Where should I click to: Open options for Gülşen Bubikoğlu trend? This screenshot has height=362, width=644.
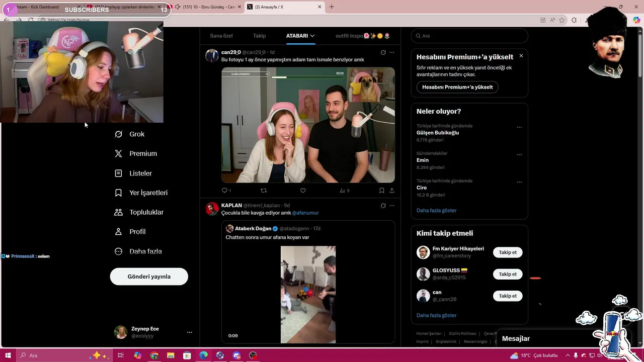coord(519,127)
